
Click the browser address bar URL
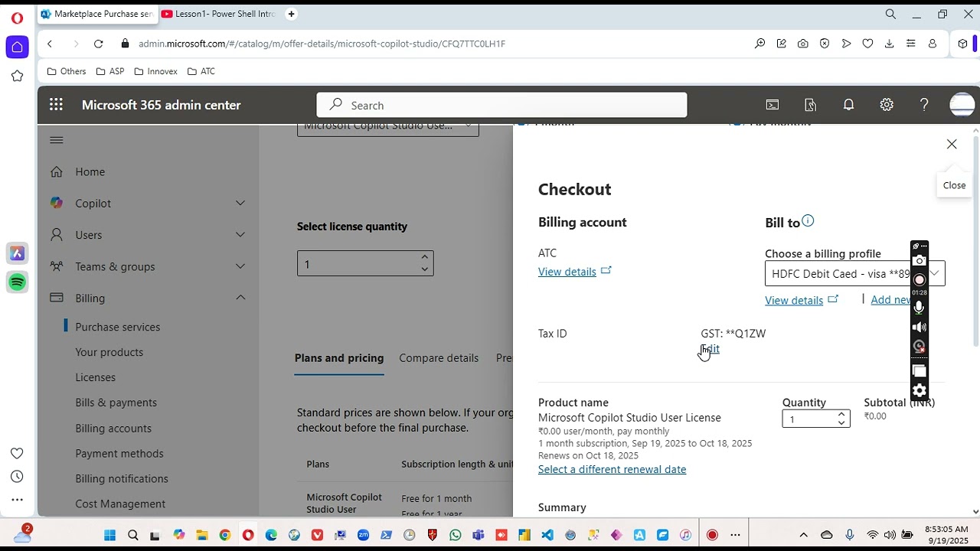322,44
